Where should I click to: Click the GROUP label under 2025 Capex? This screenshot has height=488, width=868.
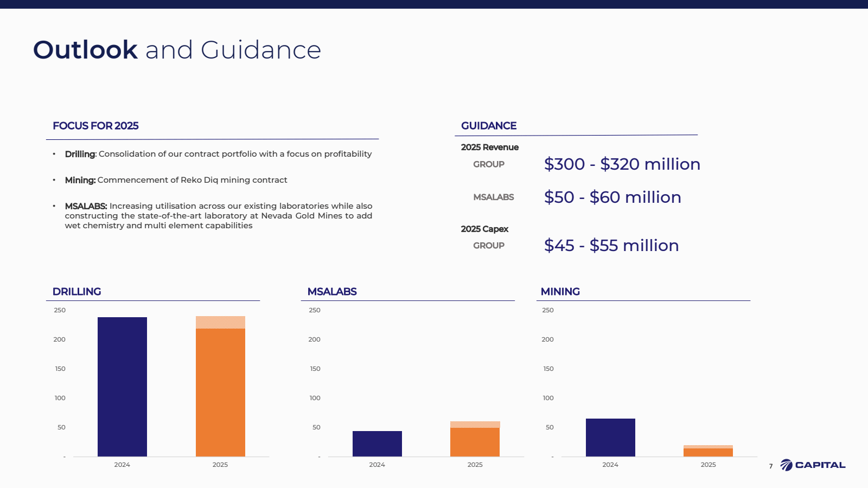(x=489, y=246)
